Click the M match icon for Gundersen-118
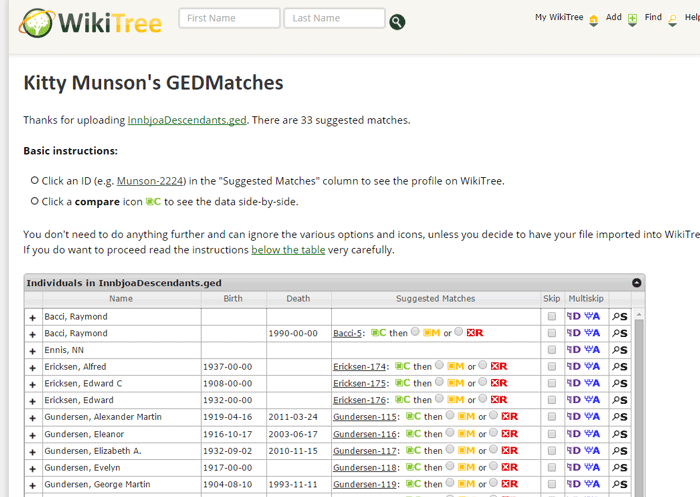Screen dimensions: 700x497 (466, 468)
